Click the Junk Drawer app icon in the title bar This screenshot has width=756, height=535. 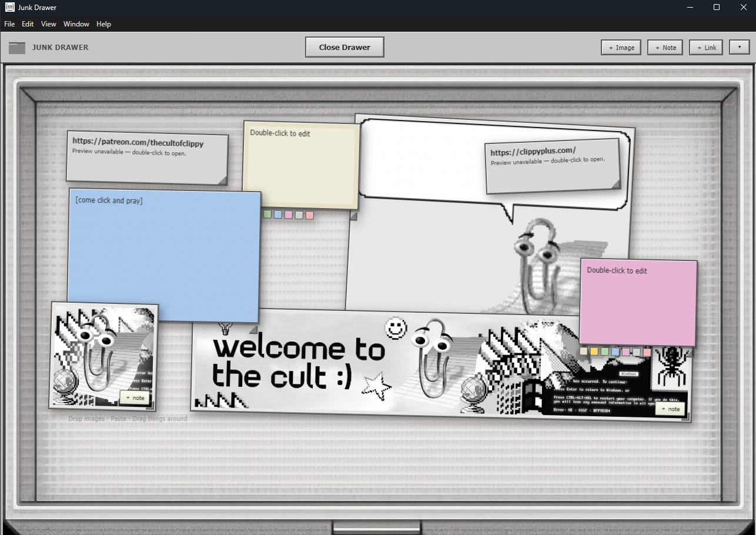[x=9, y=7]
